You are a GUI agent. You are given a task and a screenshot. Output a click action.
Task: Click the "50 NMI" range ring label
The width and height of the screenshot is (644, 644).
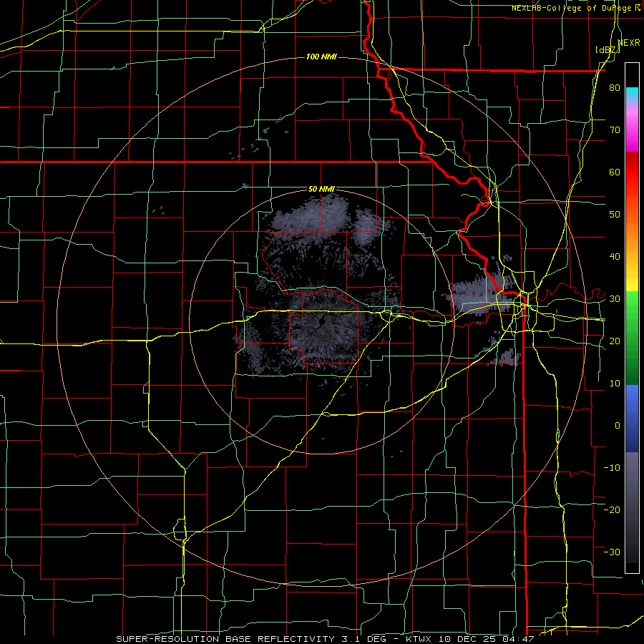coord(321,189)
